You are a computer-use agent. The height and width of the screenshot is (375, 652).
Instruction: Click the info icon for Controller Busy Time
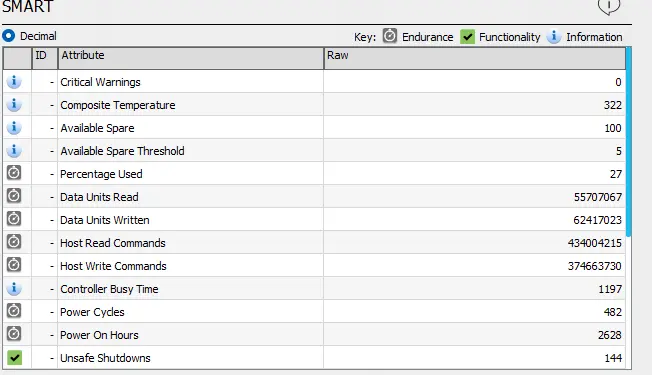[14, 288]
